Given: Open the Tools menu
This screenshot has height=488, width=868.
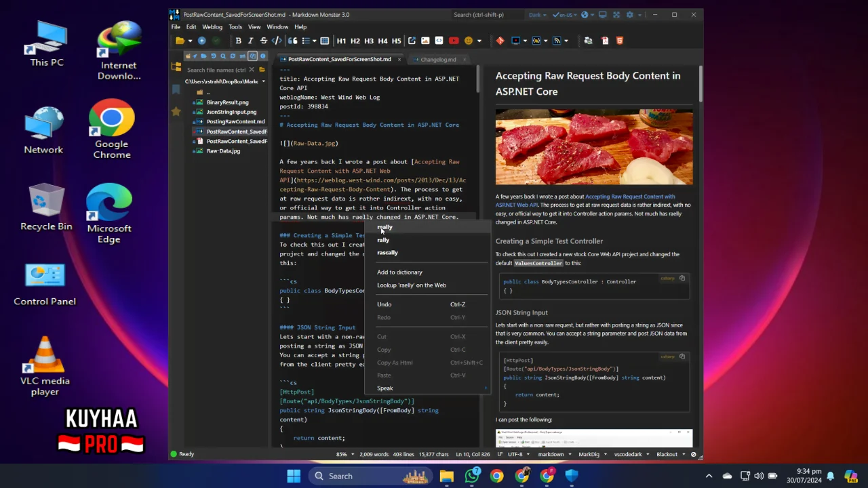Looking at the screenshot, I should point(235,27).
